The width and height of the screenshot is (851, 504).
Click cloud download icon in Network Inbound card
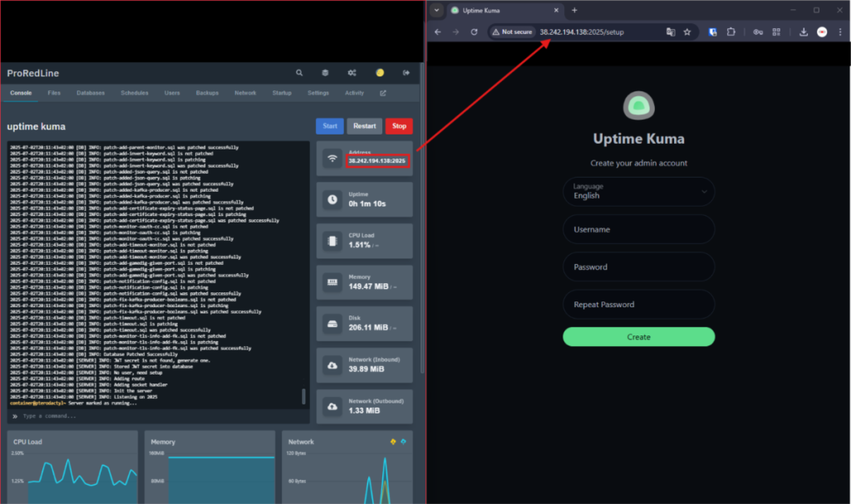332,365
